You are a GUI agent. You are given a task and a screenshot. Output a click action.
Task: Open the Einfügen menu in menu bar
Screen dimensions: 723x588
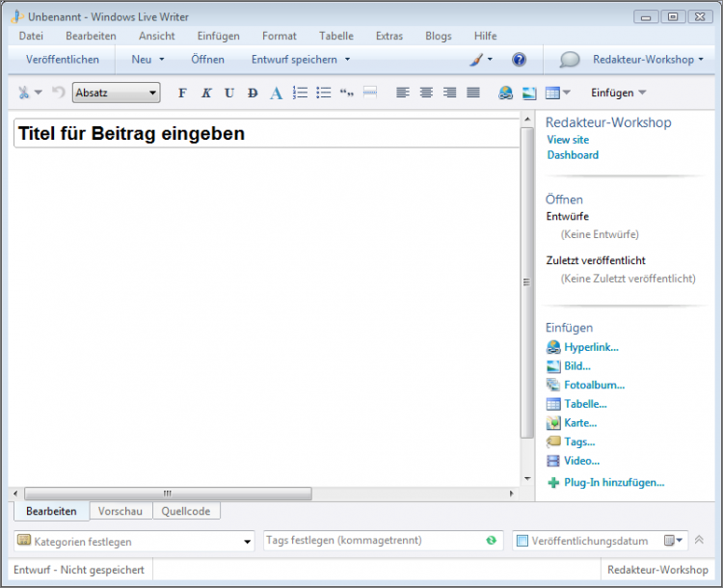(x=218, y=36)
